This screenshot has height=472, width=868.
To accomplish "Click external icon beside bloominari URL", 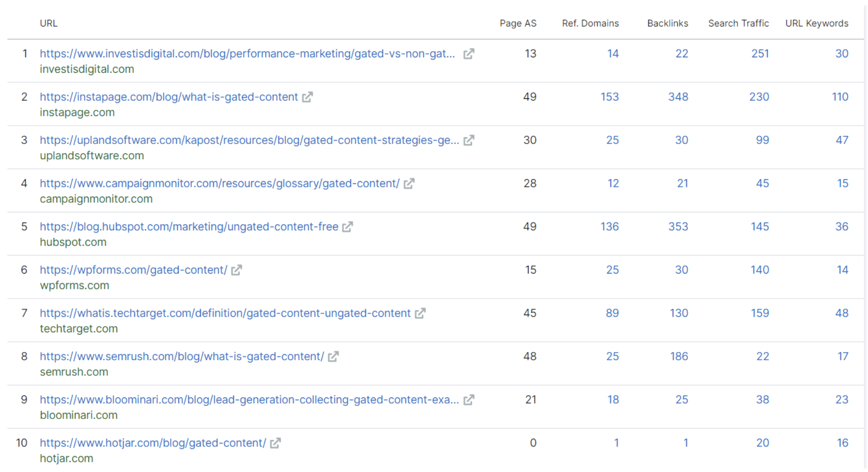I will (468, 400).
